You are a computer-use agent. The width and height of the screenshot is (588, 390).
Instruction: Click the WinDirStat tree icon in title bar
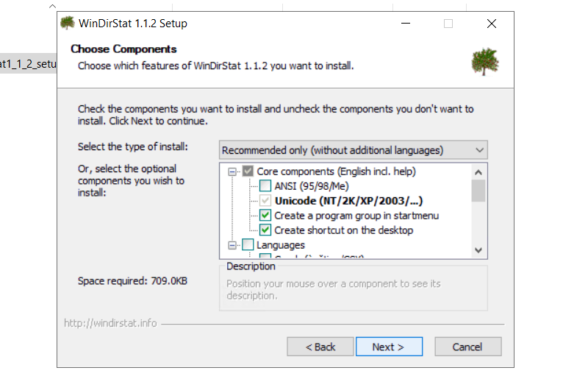pos(68,23)
